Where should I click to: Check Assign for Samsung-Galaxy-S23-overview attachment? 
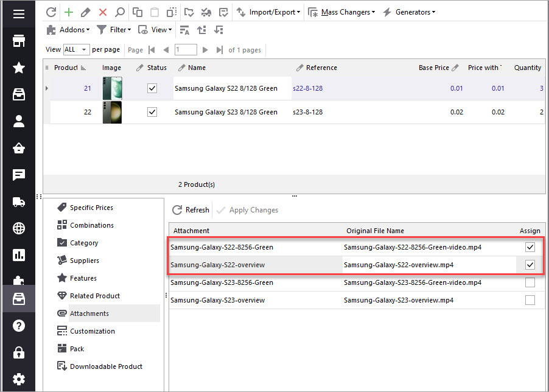(530, 300)
